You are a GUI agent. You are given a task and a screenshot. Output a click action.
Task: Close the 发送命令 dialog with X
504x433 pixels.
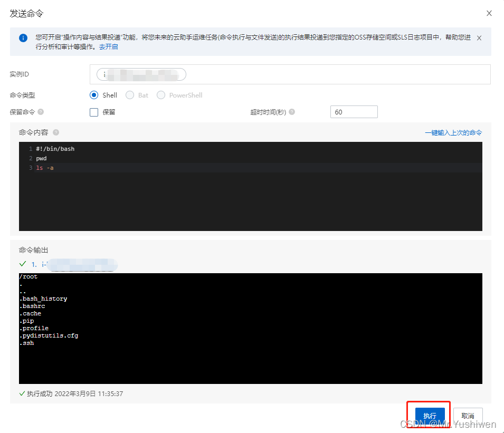pos(489,14)
